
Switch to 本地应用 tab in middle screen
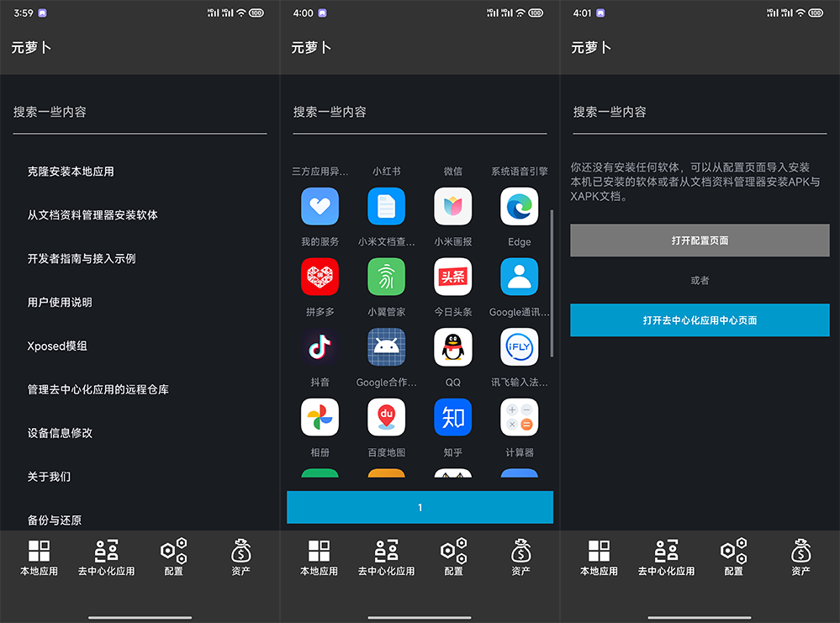point(319,557)
